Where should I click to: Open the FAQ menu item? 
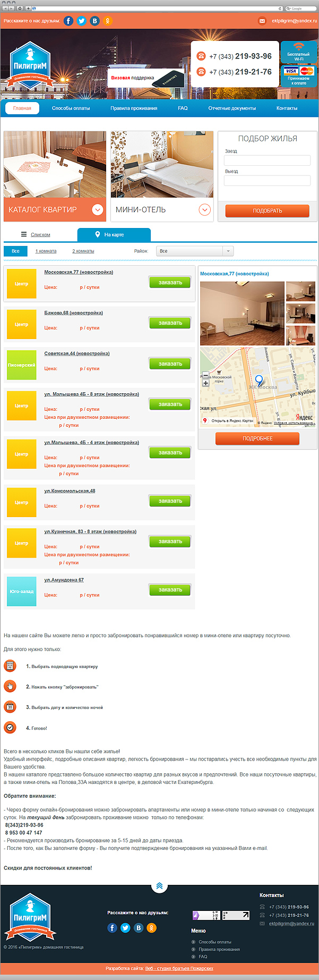point(183,108)
